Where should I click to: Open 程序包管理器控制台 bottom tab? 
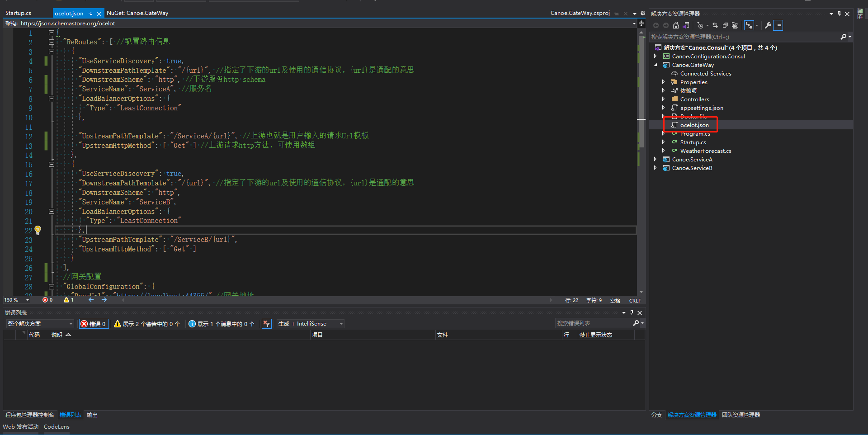pos(30,415)
